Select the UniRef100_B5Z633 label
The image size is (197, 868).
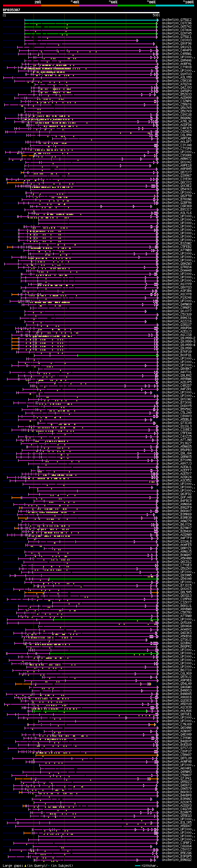(x=177, y=95)
